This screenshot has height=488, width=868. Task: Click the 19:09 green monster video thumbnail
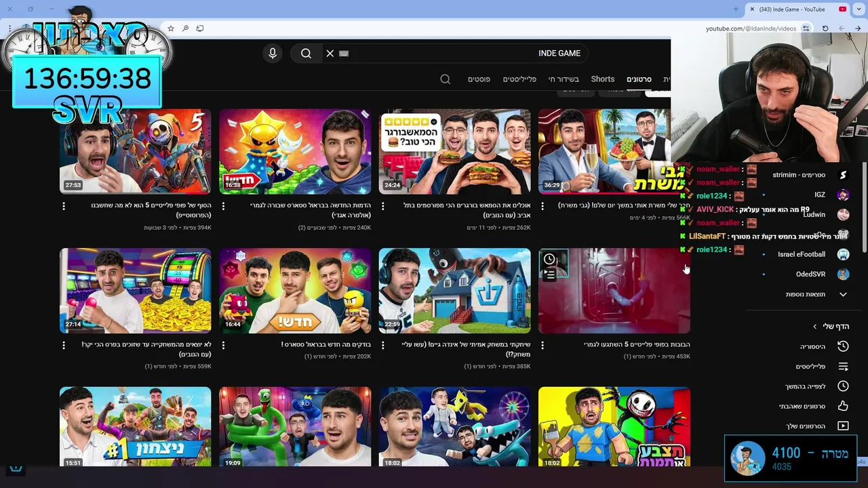(x=295, y=427)
